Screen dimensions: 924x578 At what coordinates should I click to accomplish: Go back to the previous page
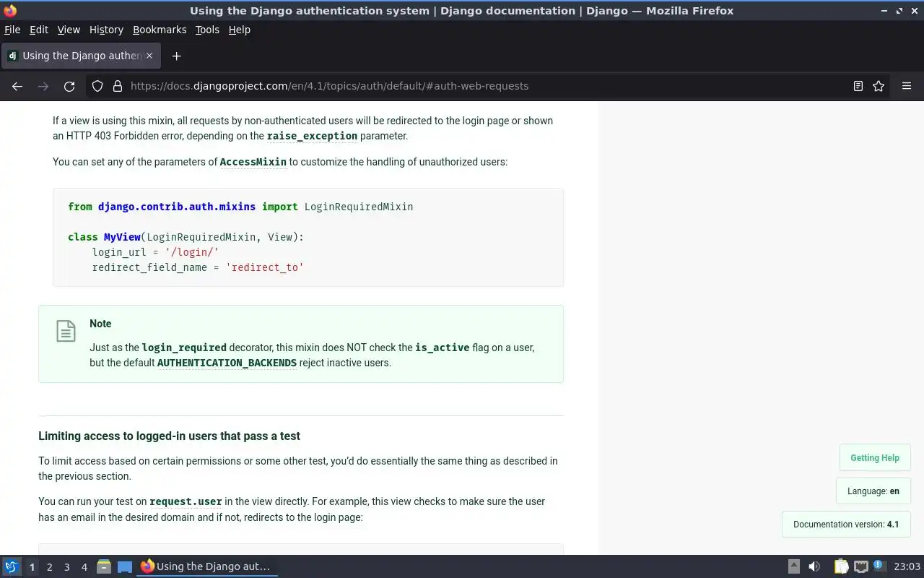click(17, 86)
